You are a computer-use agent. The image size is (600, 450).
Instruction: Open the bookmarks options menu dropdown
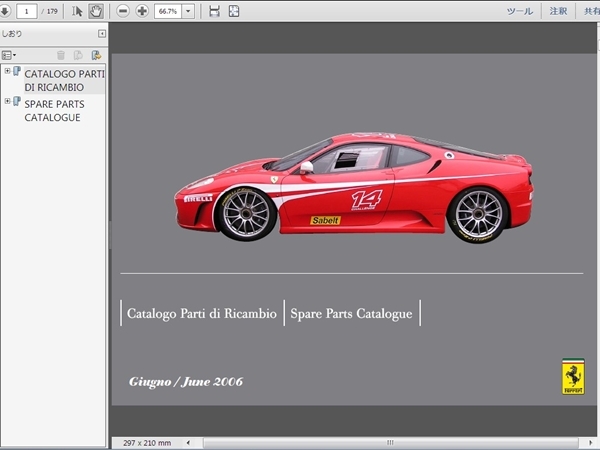tap(9, 55)
